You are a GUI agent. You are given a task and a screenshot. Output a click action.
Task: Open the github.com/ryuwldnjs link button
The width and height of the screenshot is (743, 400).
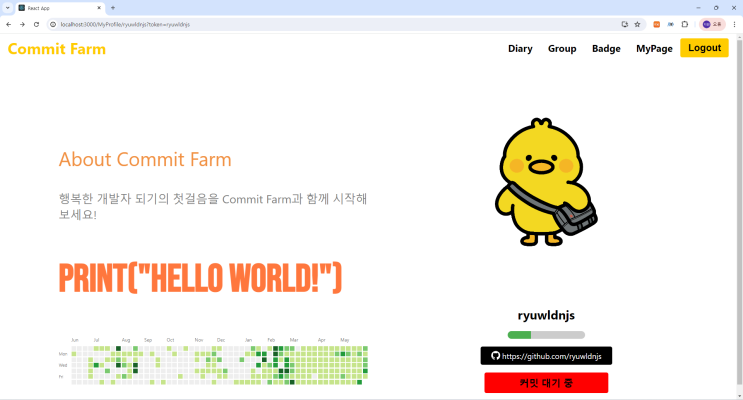pos(546,356)
